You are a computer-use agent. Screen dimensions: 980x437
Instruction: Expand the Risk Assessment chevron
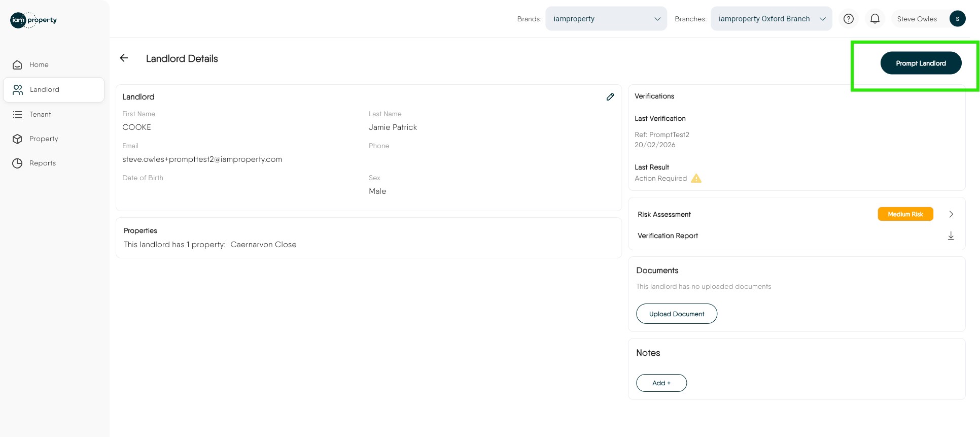951,215
